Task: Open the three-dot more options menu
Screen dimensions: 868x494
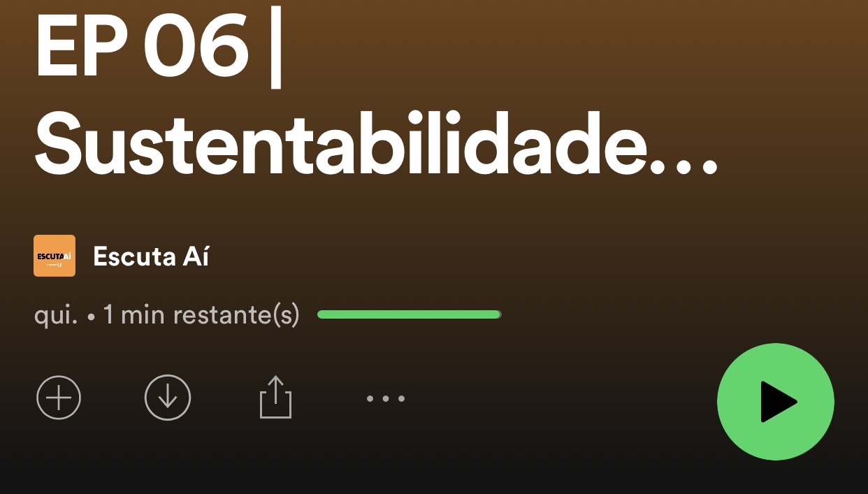Action: coord(386,399)
